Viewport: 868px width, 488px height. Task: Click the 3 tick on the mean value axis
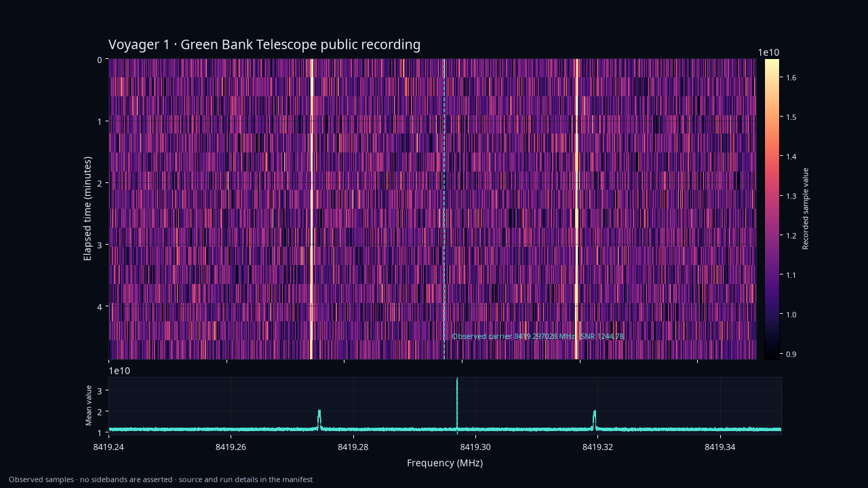coord(99,390)
